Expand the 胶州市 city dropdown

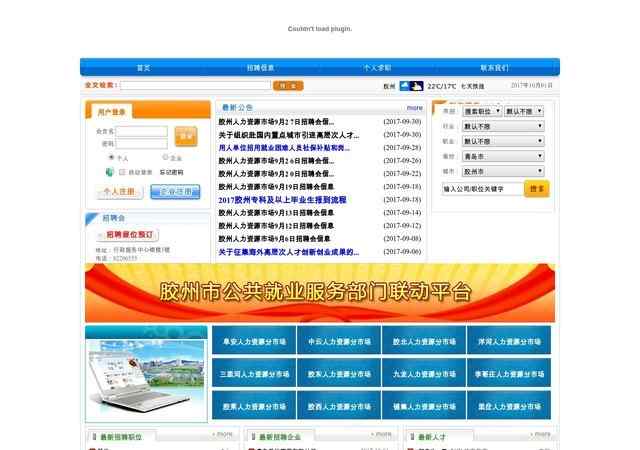click(501, 171)
